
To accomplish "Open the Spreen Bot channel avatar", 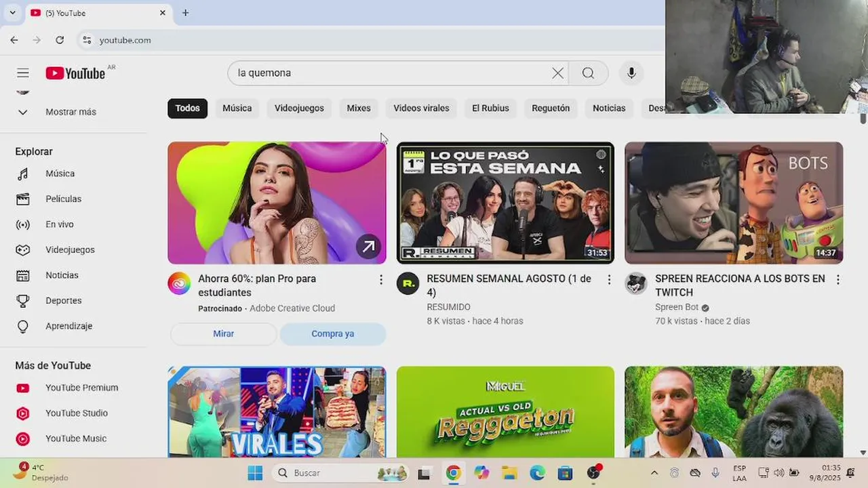I will 636,283.
